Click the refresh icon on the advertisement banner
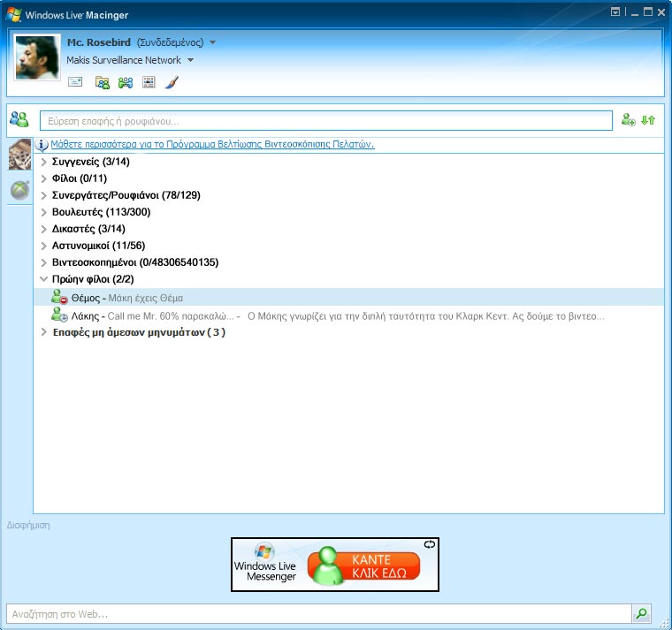This screenshot has width=672, height=630. coord(430,544)
